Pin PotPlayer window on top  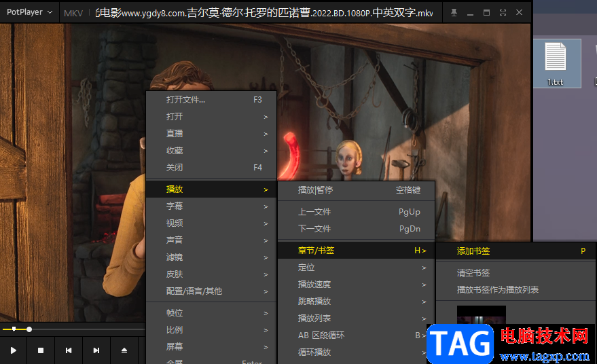point(454,13)
